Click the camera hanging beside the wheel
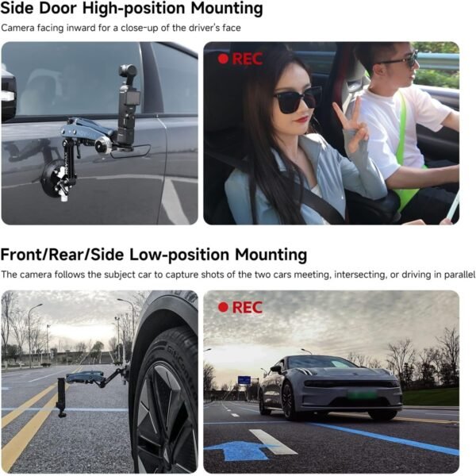Viewport: 476px width, 476px height. pos(62,397)
